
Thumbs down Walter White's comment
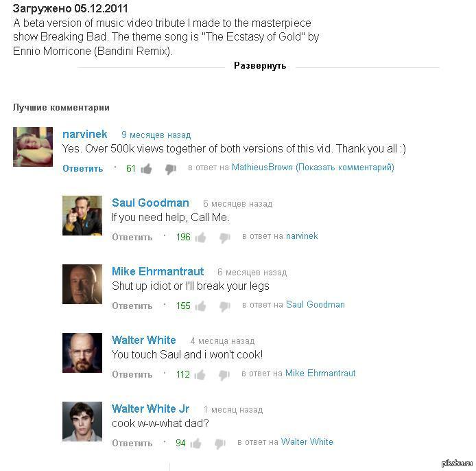[x=224, y=375]
